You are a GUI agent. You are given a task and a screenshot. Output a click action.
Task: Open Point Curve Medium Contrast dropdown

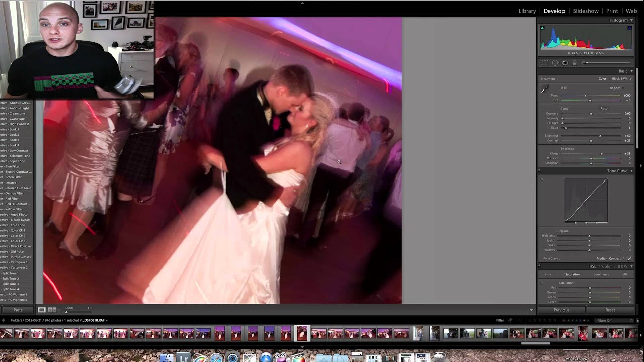[x=610, y=258]
